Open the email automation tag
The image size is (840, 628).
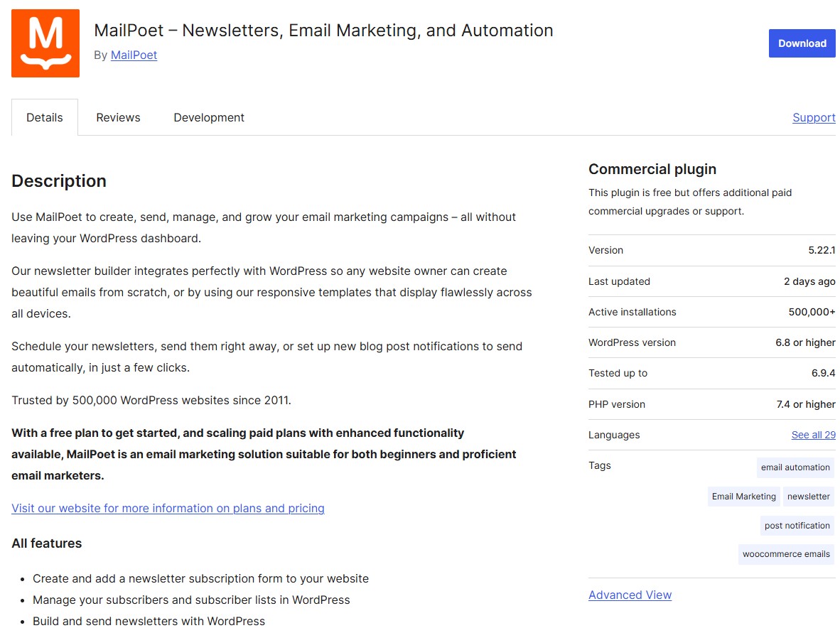tap(795, 467)
